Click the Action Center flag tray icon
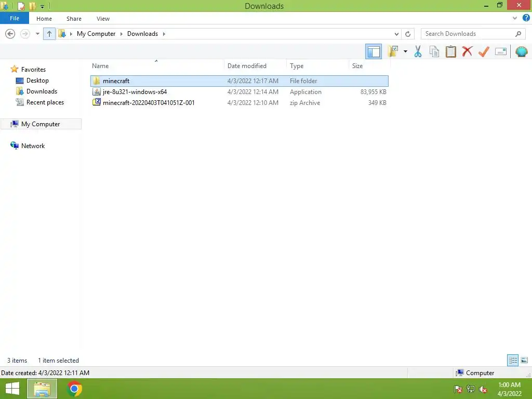 pos(458,389)
